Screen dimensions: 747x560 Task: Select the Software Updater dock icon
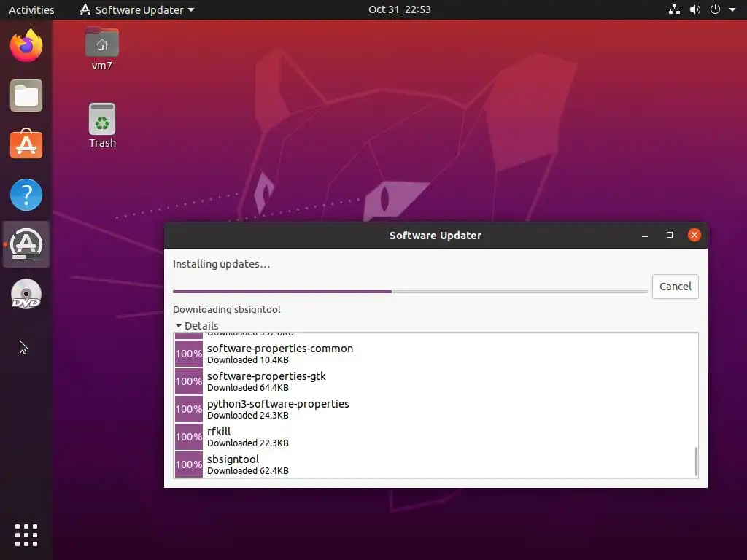pyautogui.click(x=26, y=244)
